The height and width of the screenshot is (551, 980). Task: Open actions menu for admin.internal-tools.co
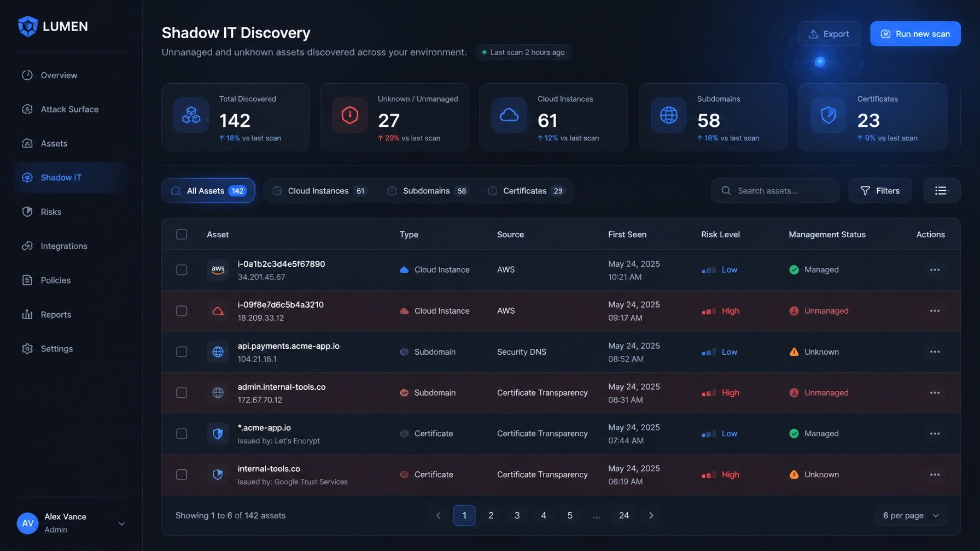point(935,393)
